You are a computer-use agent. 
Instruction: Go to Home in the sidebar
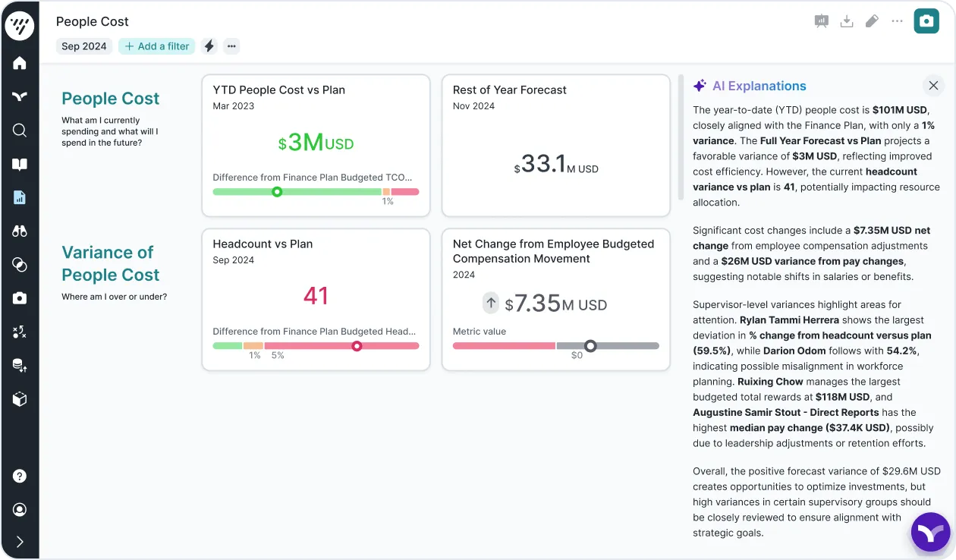pos(20,63)
